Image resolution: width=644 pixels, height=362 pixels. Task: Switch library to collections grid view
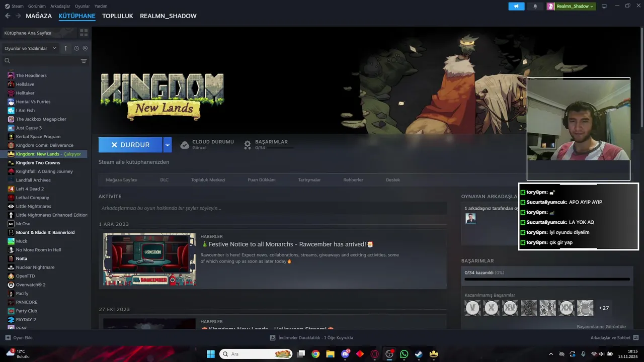click(84, 33)
